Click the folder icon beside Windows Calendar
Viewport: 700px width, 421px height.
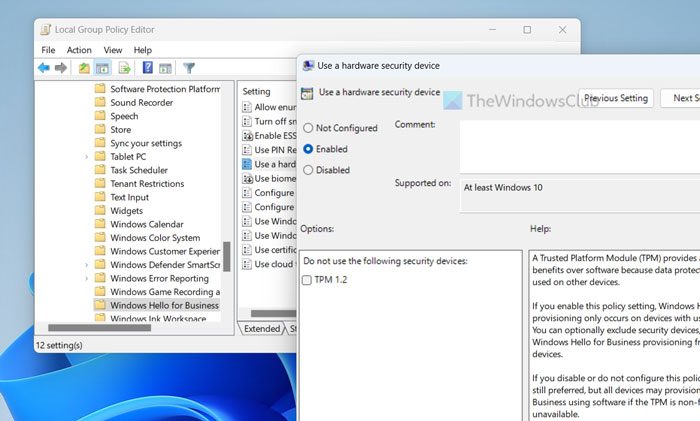point(100,224)
